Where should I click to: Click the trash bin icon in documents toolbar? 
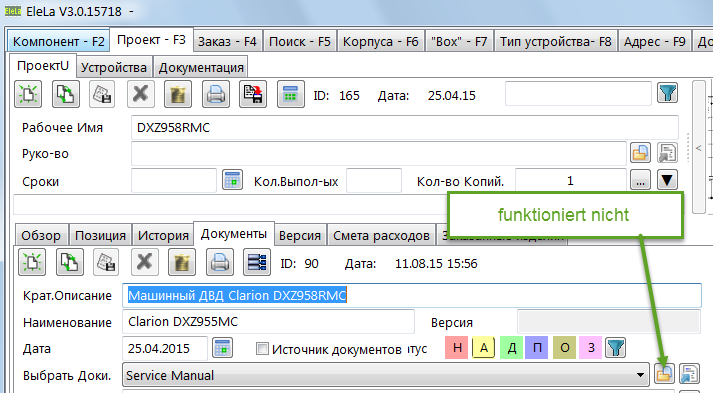tap(182, 262)
